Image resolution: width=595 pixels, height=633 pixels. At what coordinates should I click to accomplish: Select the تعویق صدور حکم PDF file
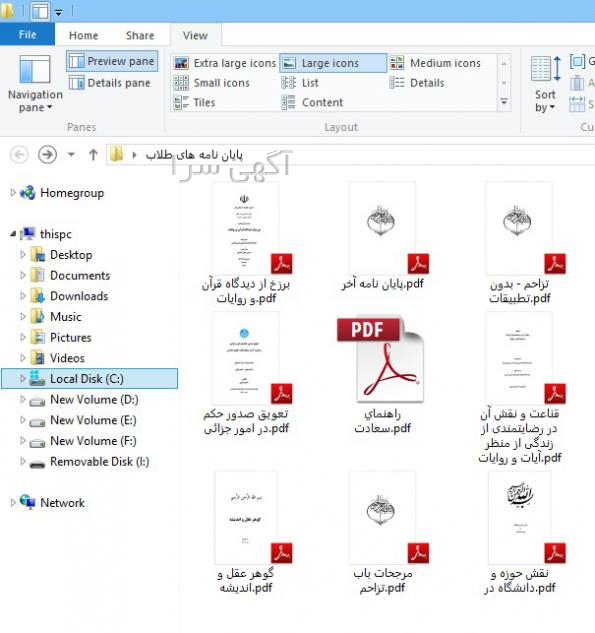[x=246, y=373]
